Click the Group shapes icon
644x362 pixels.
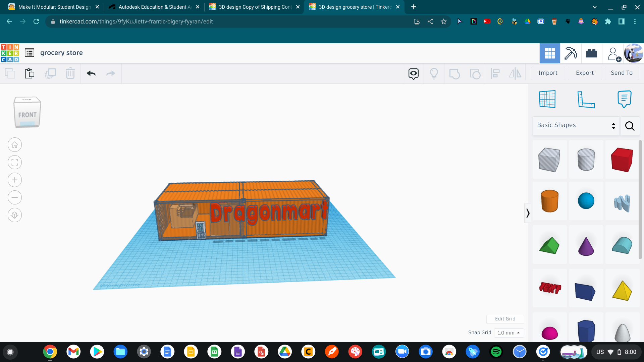pos(454,74)
